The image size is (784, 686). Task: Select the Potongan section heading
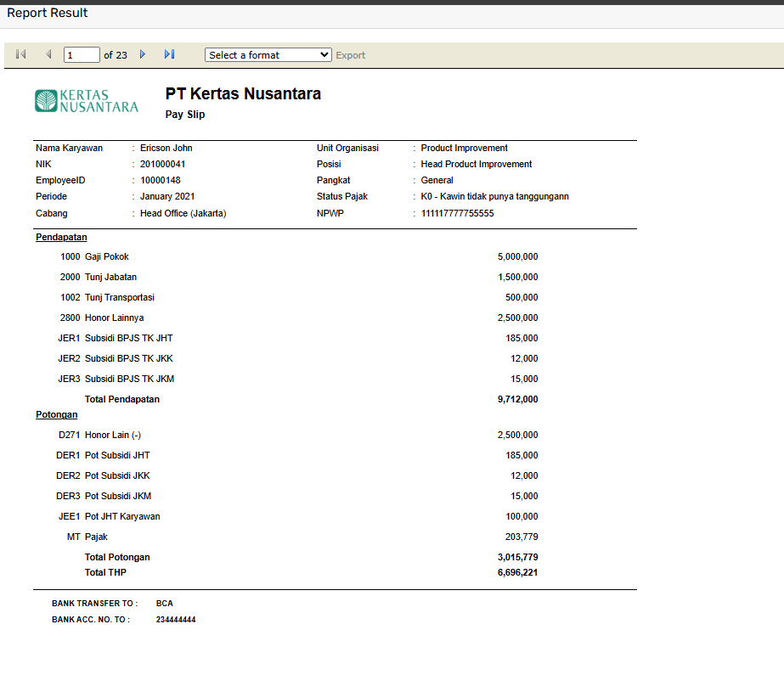[57, 414]
